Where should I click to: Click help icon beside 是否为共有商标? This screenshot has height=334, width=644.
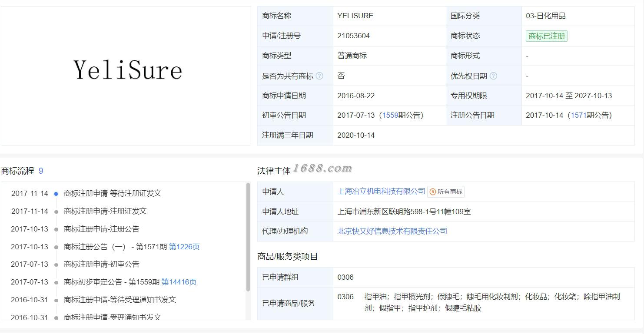click(319, 76)
